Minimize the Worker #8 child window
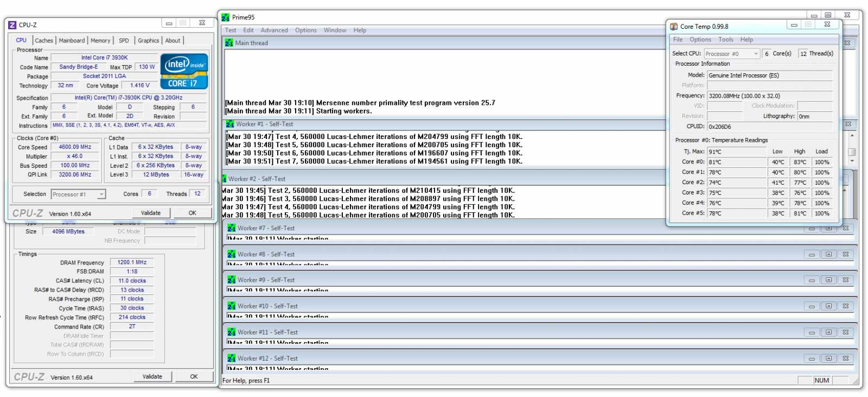This screenshot has width=868, height=397. (x=812, y=254)
